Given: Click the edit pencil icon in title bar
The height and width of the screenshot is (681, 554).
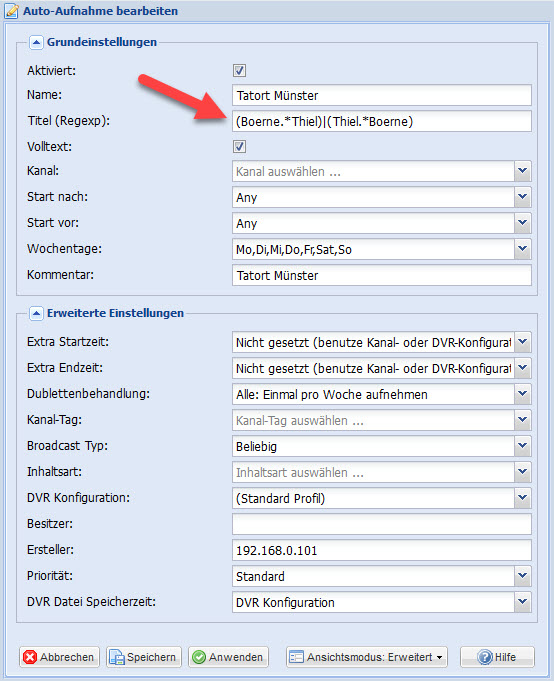Looking at the screenshot, I should [x=11, y=11].
